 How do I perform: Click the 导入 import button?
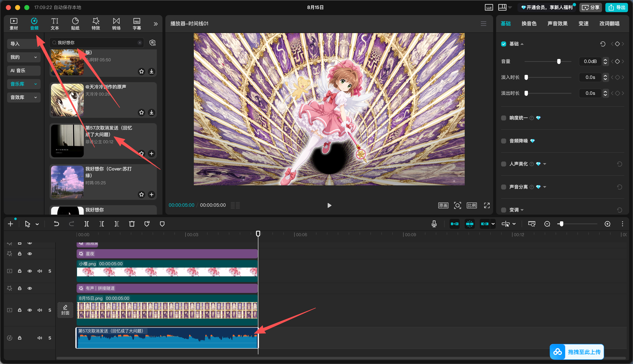(23, 44)
